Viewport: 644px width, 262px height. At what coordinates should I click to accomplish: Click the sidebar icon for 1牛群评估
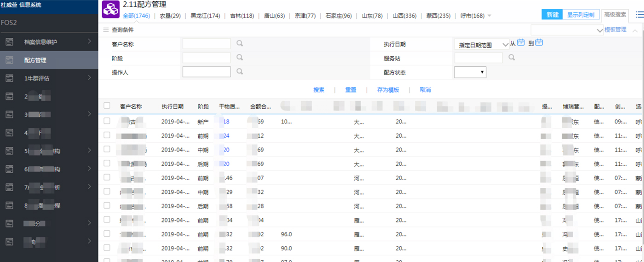pyautogui.click(x=9, y=78)
